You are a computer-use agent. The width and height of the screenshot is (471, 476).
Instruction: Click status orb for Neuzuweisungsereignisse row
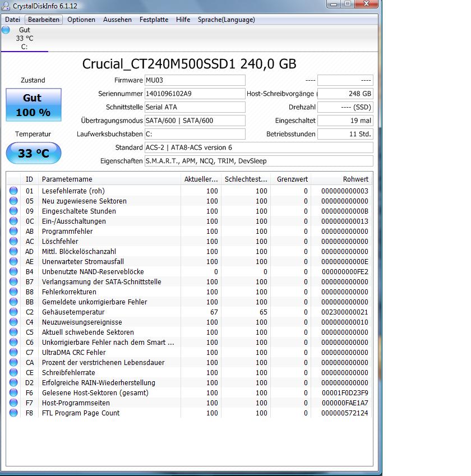tap(13, 322)
